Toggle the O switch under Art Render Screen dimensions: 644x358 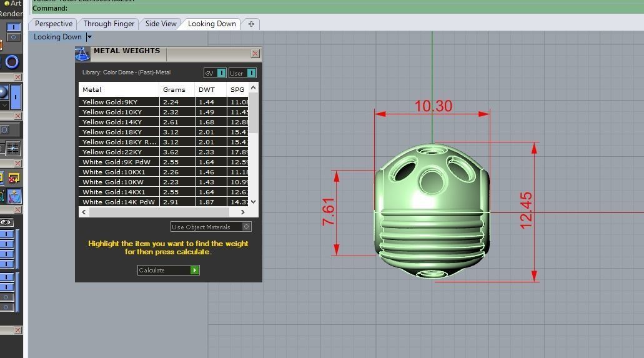(14, 37)
